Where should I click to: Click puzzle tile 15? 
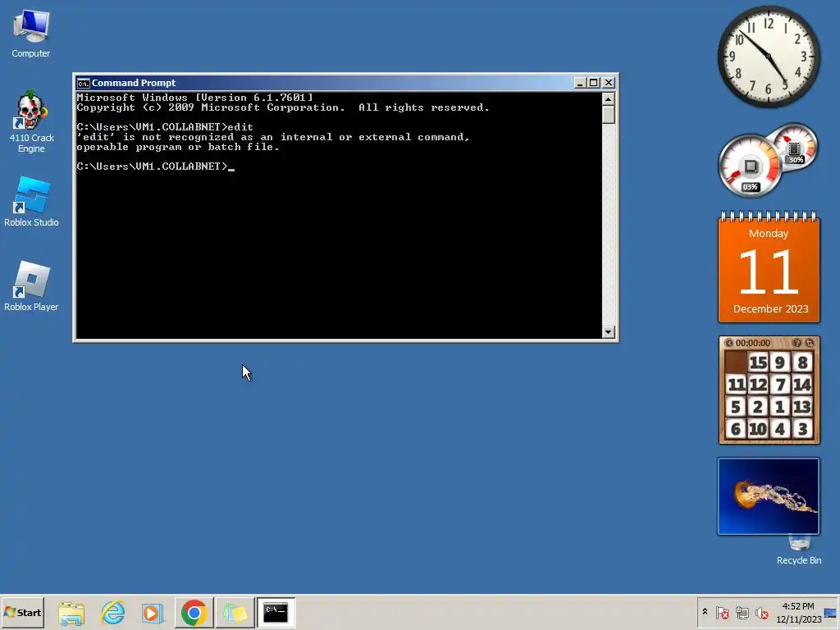758,363
